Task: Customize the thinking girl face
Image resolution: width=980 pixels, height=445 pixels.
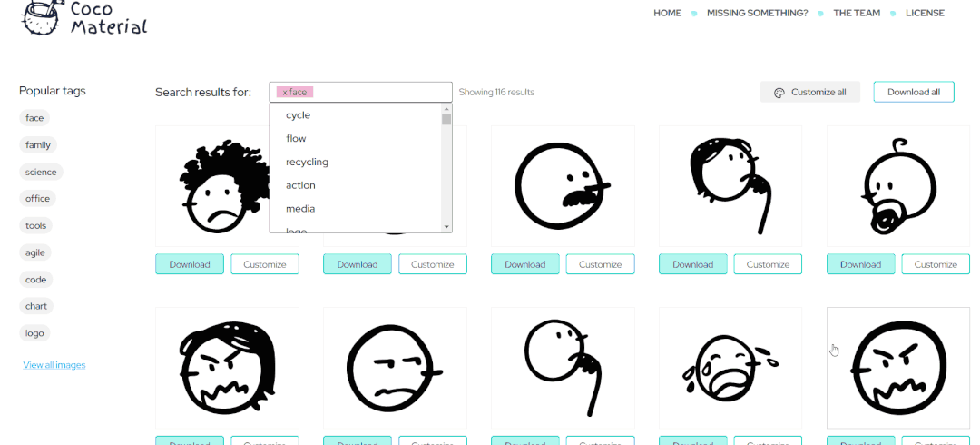Action: pyautogui.click(x=769, y=264)
